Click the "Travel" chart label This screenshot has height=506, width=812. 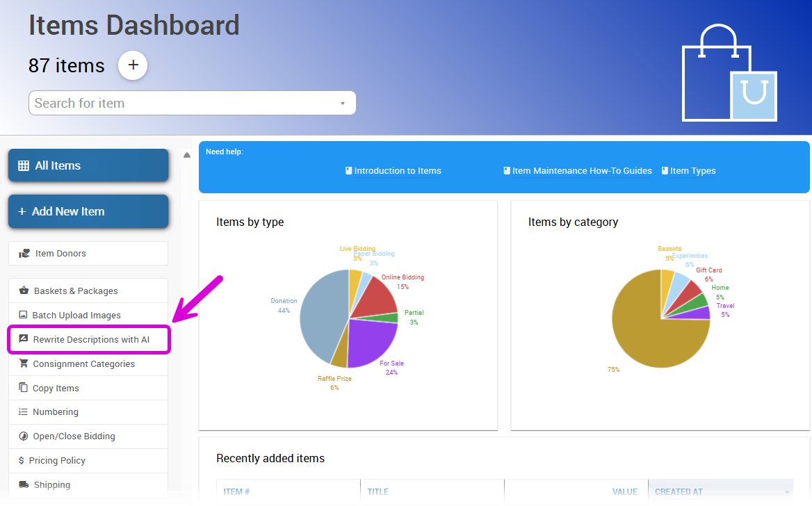point(726,306)
